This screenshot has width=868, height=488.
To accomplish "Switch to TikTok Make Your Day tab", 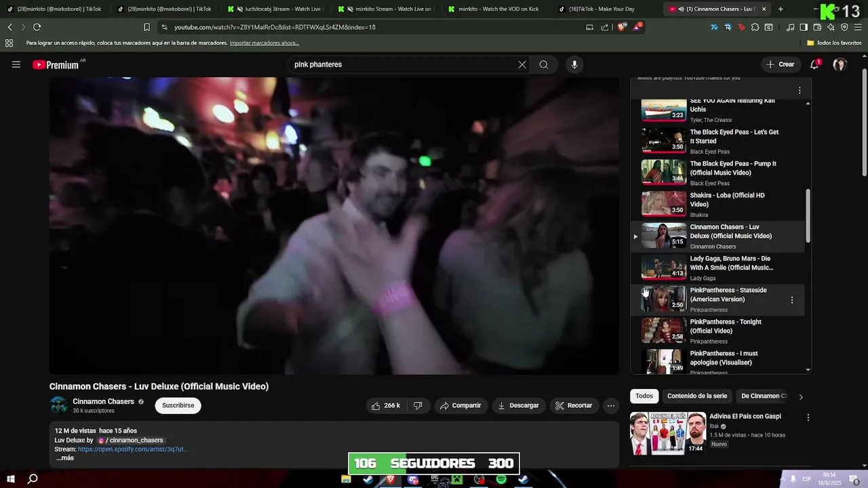I will click(x=604, y=9).
